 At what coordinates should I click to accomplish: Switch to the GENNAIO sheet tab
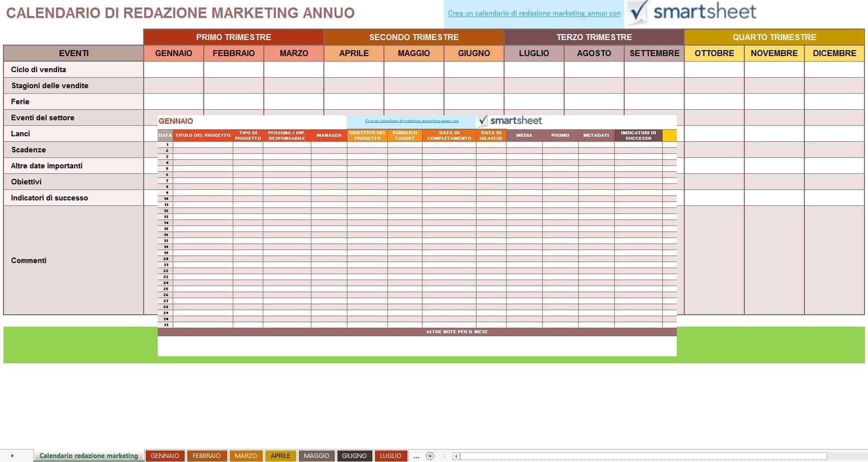(165, 456)
